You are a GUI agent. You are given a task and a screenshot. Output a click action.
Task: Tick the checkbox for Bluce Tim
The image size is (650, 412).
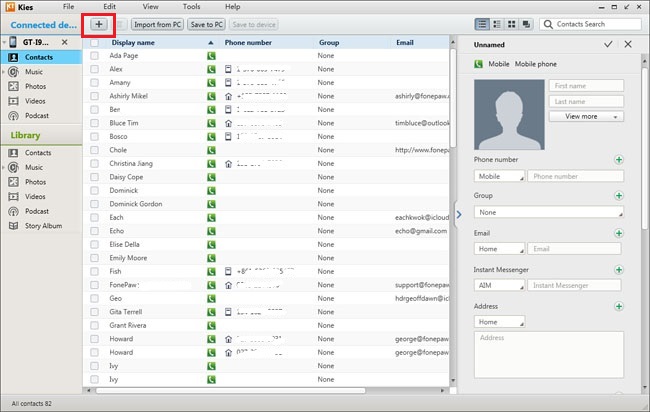coord(95,123)
